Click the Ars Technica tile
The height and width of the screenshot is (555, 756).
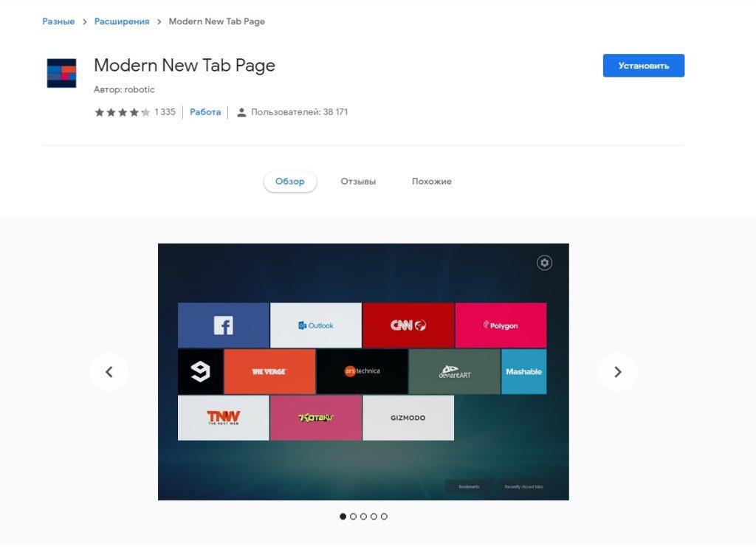[x=362, y=371]
